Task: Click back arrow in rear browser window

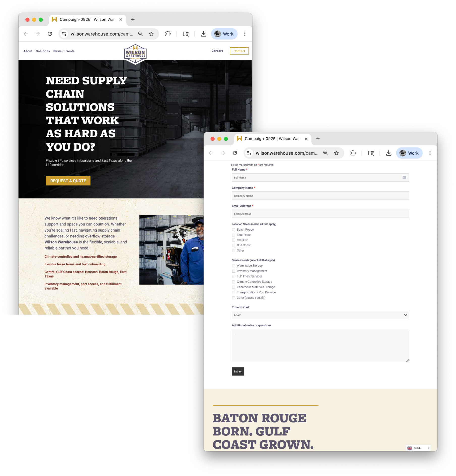Action: (26, 34)
